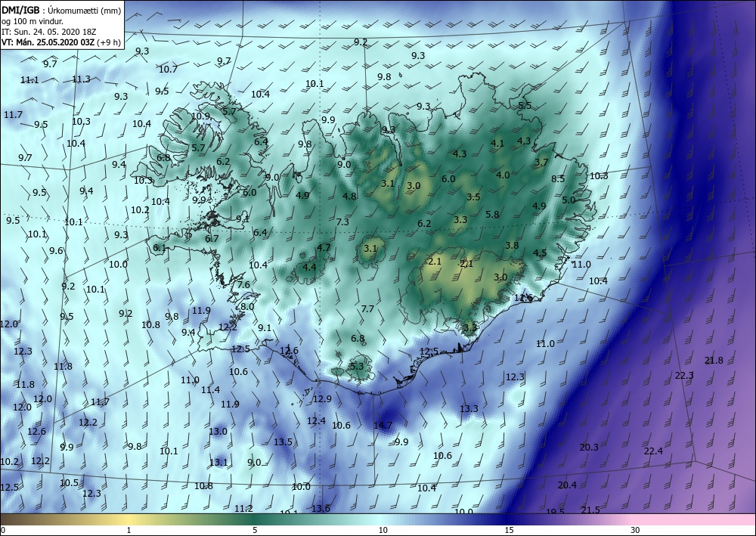
Task: Click the '7.6' value near the west coast
Action: tap(243, 285)
